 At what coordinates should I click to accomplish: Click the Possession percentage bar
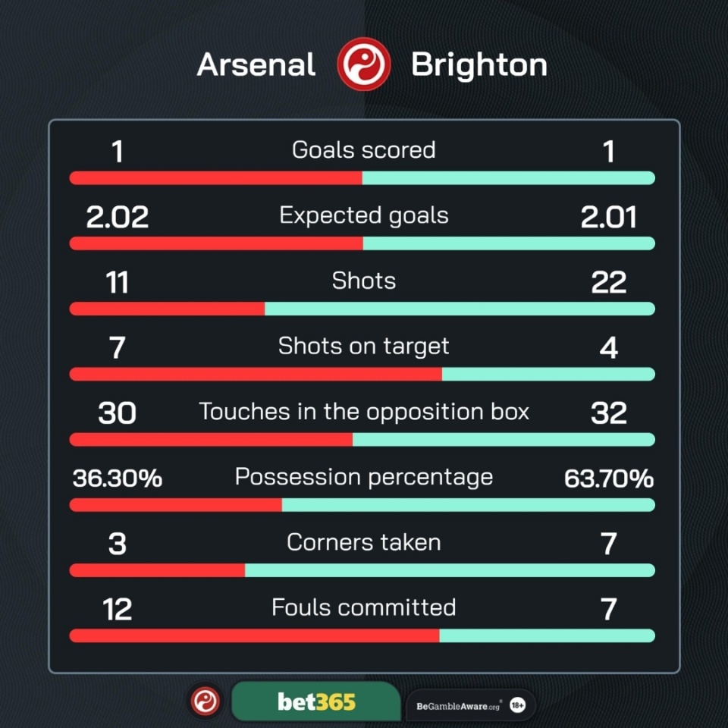(362, 505)
